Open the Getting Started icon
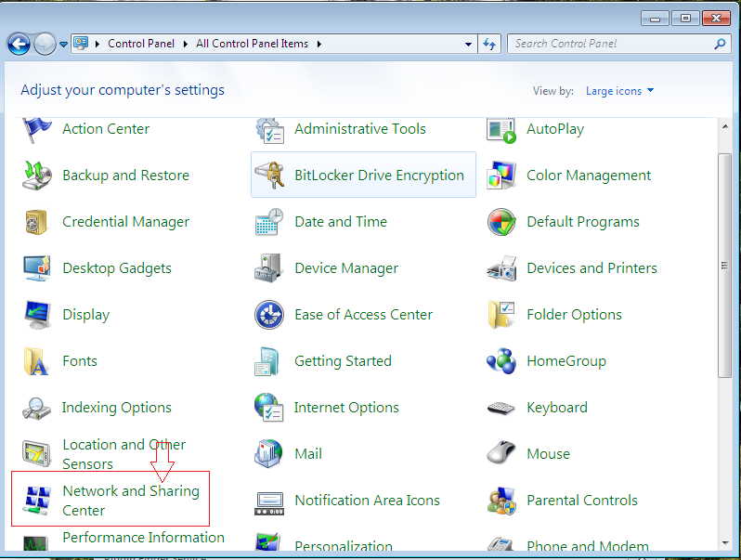 point(267,361)
